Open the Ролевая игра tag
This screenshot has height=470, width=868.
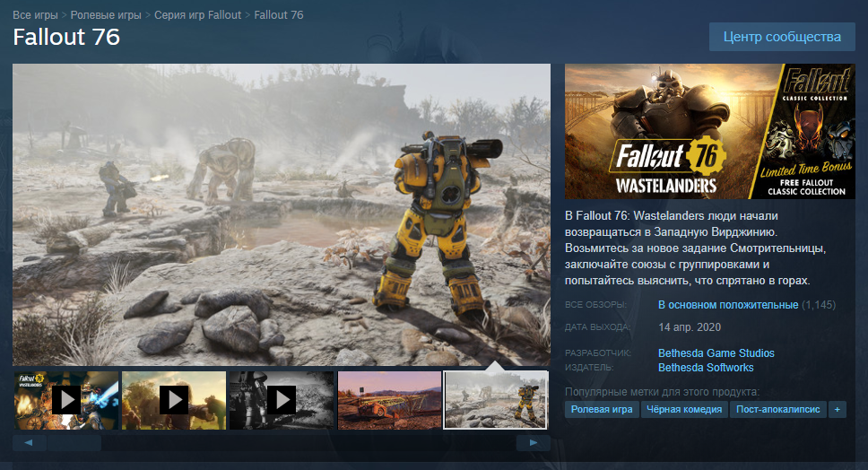(601, 409)
